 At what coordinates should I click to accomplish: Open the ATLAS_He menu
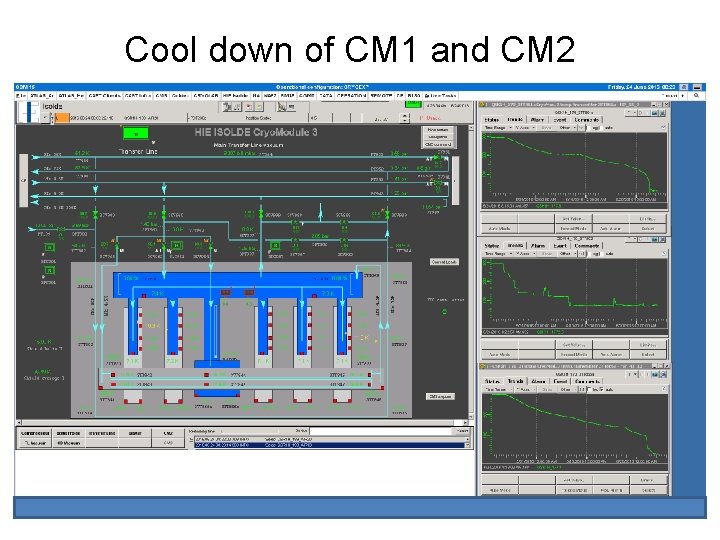tap(71, 96)
